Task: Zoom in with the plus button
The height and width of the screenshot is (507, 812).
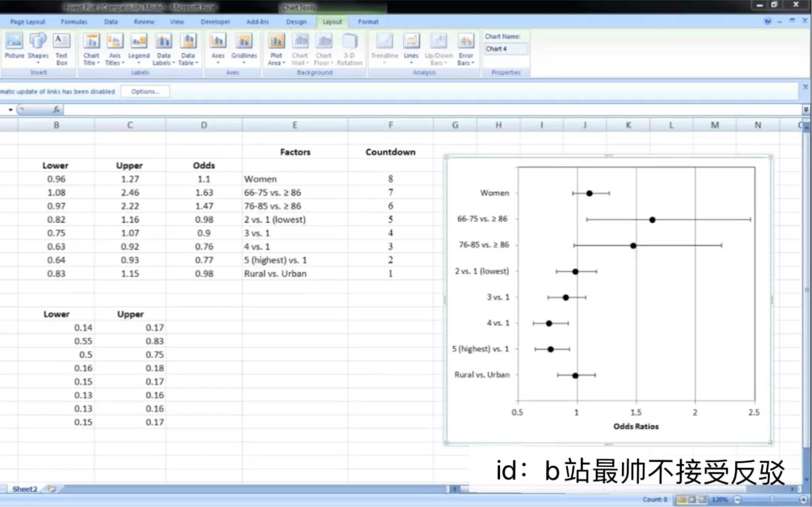Action: [x=803, y=500]
